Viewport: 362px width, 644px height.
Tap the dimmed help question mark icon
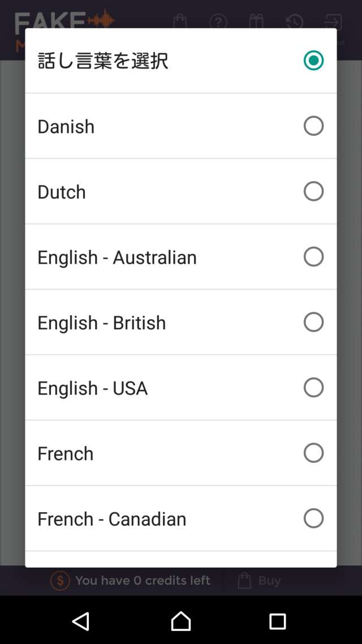(x=218, y=23)
